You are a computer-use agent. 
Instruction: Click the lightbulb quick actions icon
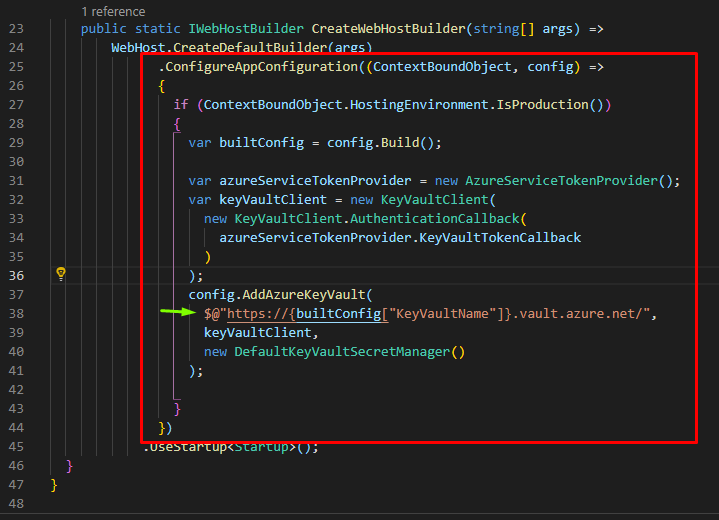click(61, 274)
